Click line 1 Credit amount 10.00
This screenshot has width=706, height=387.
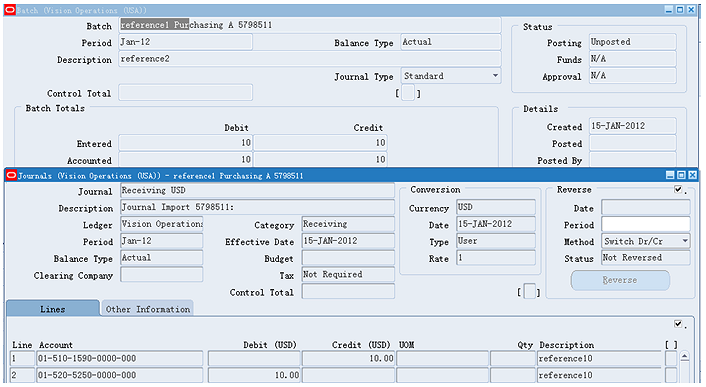(348, 359)
